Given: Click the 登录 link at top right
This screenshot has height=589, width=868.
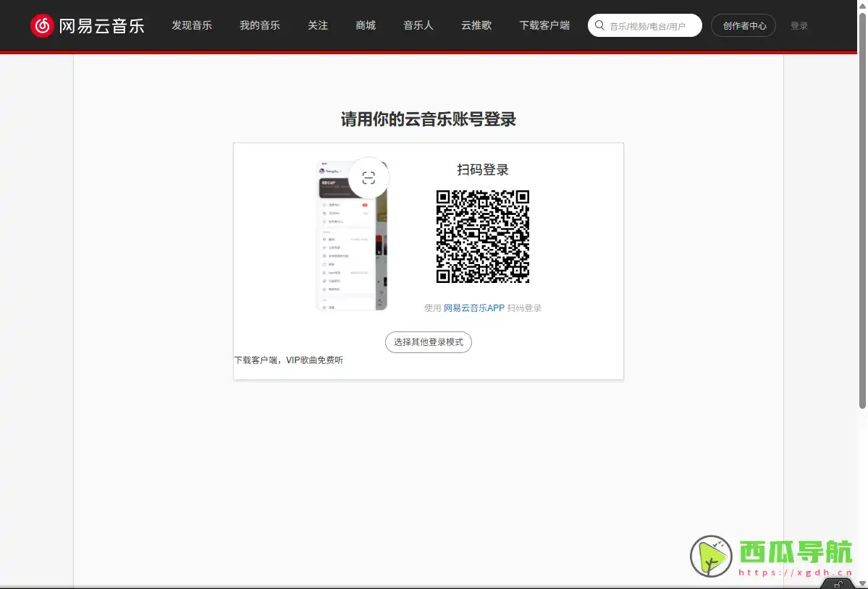Looking at the screenshot, I should 799,25.
